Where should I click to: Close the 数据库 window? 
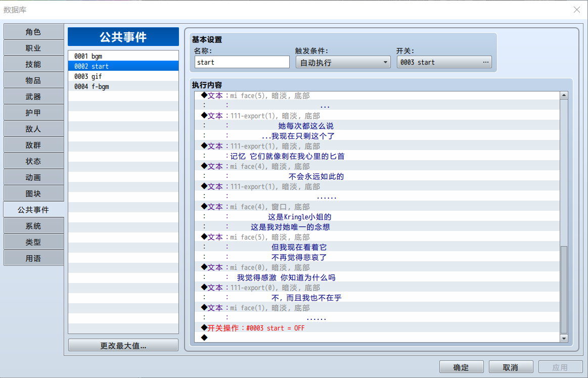(577, 10)
